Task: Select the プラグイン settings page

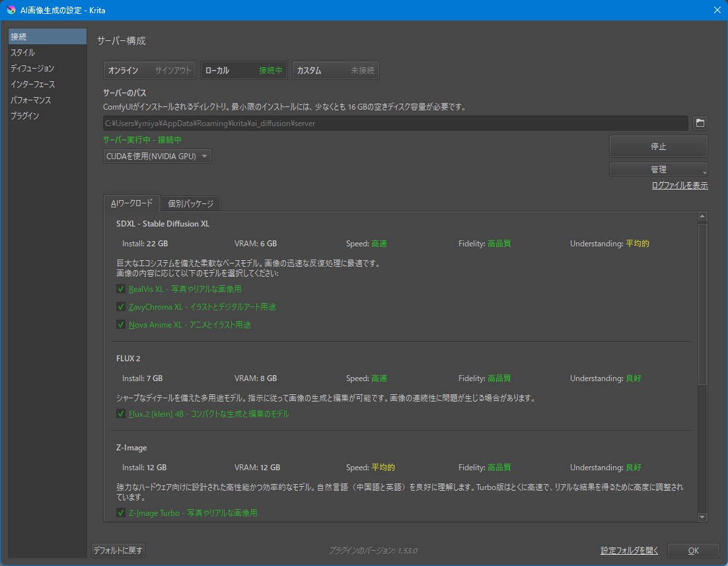Action: [x=47, y=116]
